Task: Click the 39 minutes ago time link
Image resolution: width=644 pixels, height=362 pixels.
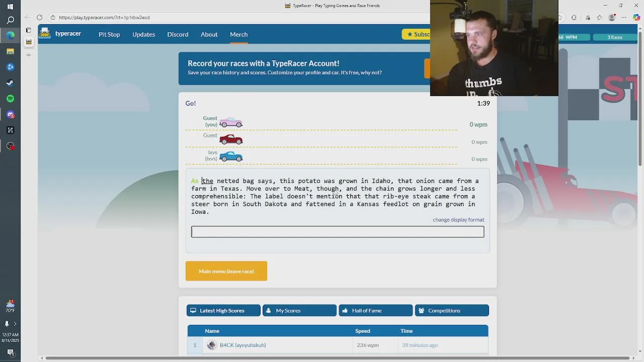Action: tap(420, 345)
